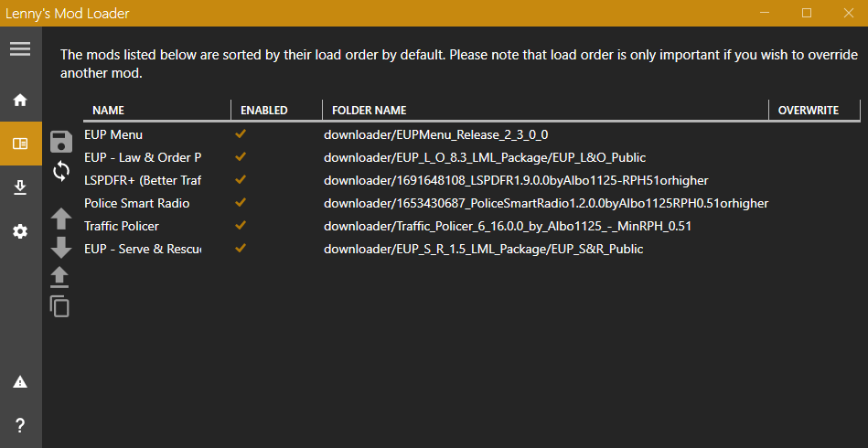The height and width of the screenshot is (448, 868).
Task: Open the warning alerts icon
Action: pyautogui.click(x=20, y=381)
